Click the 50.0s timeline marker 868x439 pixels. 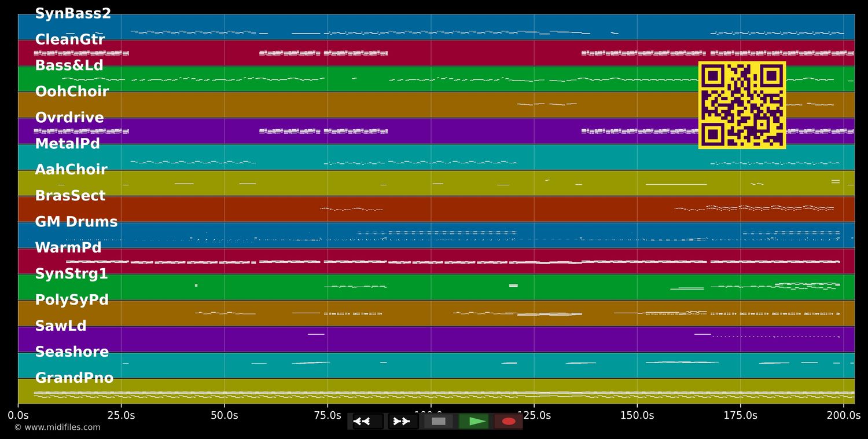[x=224, y=415]
